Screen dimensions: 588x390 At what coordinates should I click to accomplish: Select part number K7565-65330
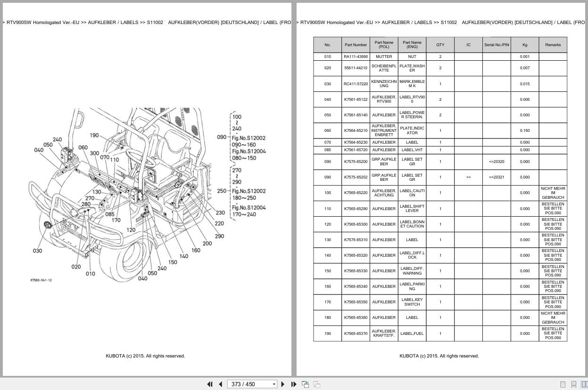pos(356,271)
